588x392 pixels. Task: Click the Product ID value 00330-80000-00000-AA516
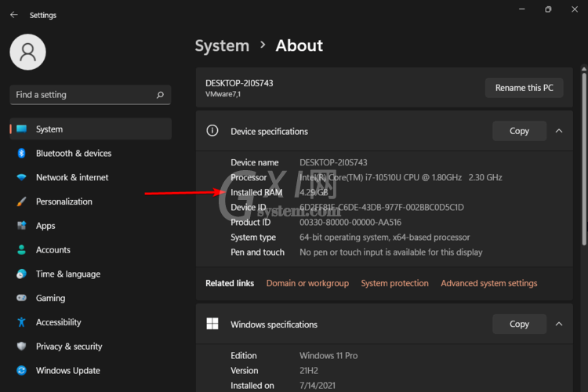tap(350, 223)
